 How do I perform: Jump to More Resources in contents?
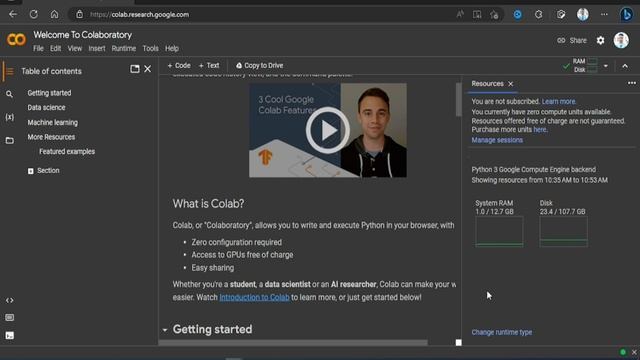tap(51, 137)
